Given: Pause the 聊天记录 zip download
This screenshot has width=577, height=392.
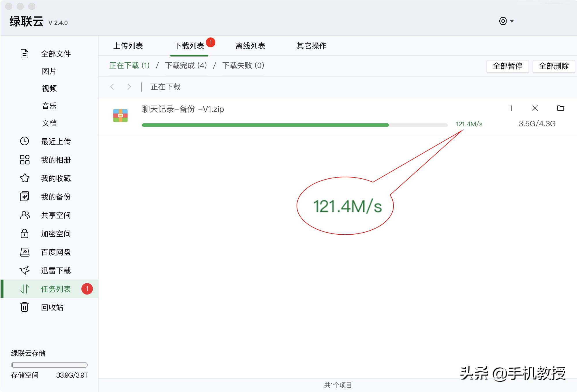Looking at the screenshot, I should (510, 108).
